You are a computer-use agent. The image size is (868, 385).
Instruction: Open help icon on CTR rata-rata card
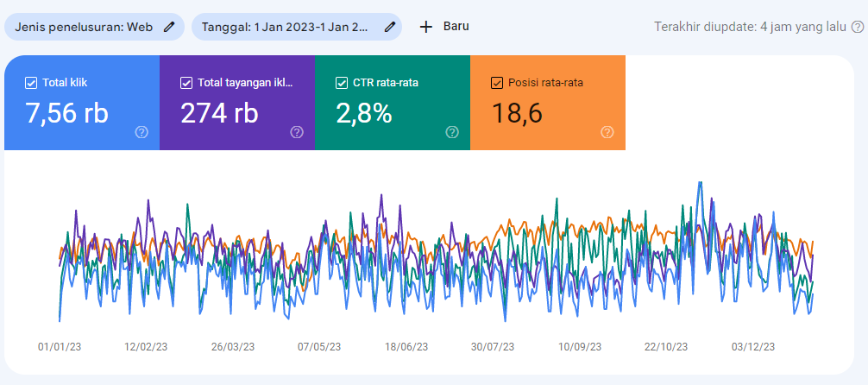click(452, 132)
